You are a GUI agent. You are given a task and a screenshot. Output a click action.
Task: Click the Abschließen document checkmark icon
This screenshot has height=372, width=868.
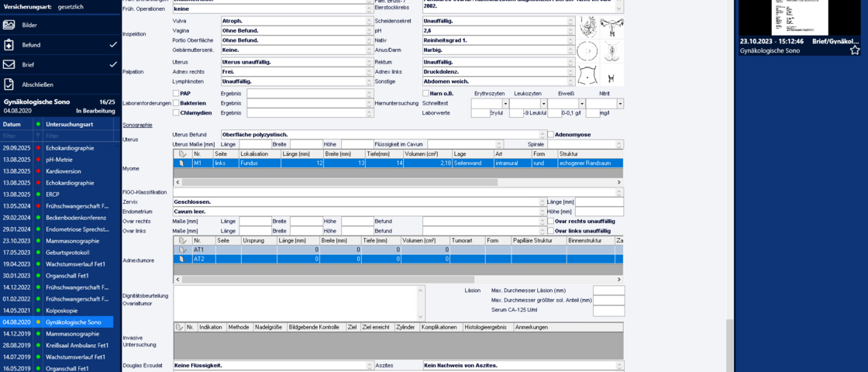tap(9, 84)
